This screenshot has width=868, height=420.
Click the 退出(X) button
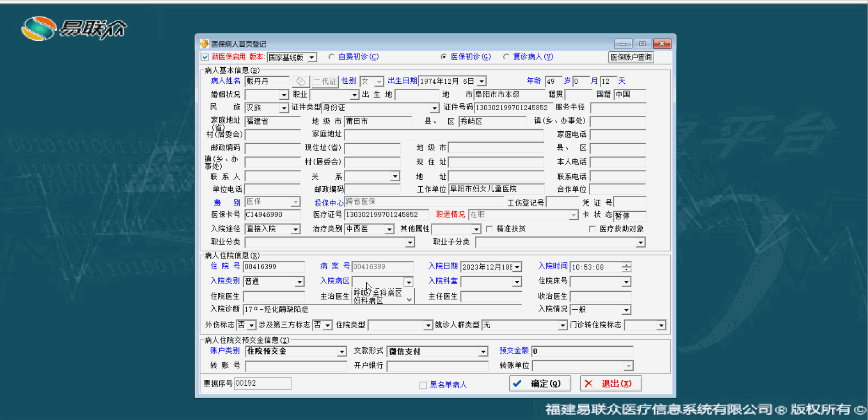611,383
